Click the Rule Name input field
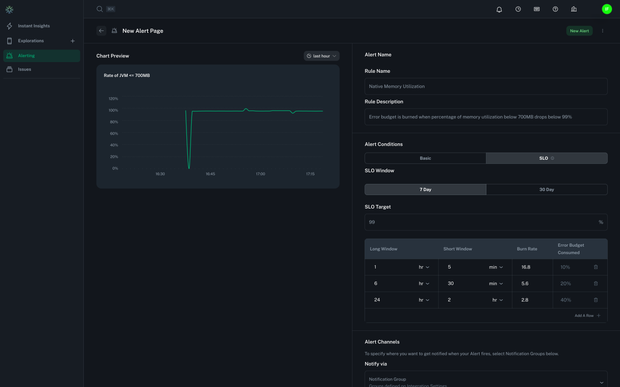The width and height of the screenshot is (620, 387). coord(486,86)
